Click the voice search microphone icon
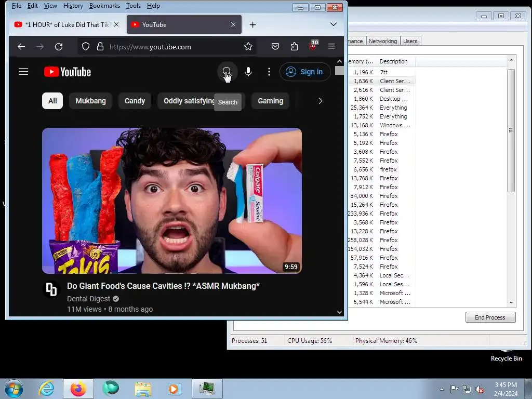 (x=248, y=72)
